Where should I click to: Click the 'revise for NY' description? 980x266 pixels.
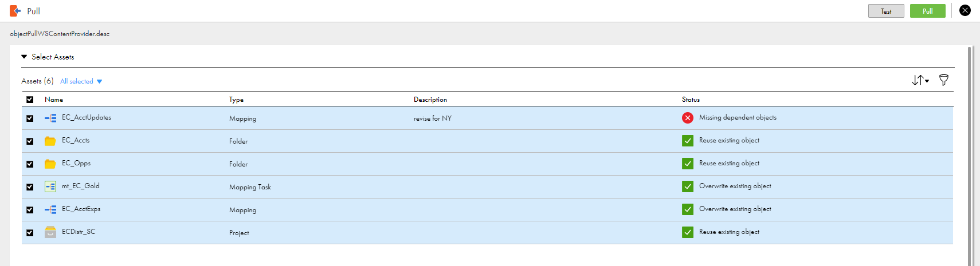tap(433, 118)
